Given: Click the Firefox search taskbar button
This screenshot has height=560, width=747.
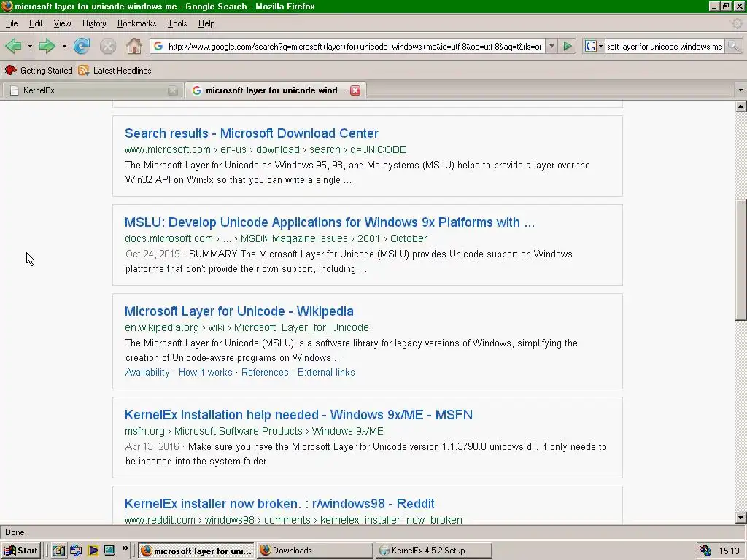Looking at the screenshot, I should click(196, 551).
